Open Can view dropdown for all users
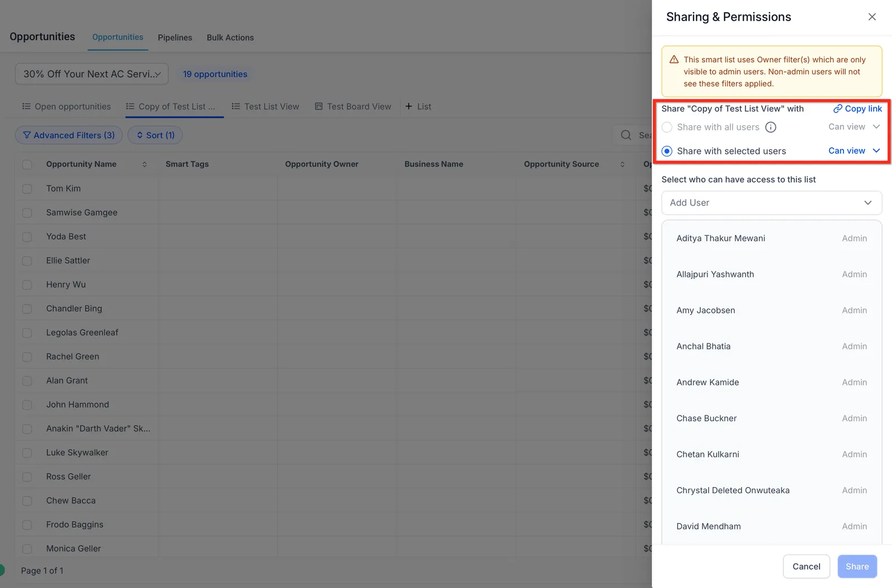The image size is (892, 588). pyautogui.click(x=854, y=127)
